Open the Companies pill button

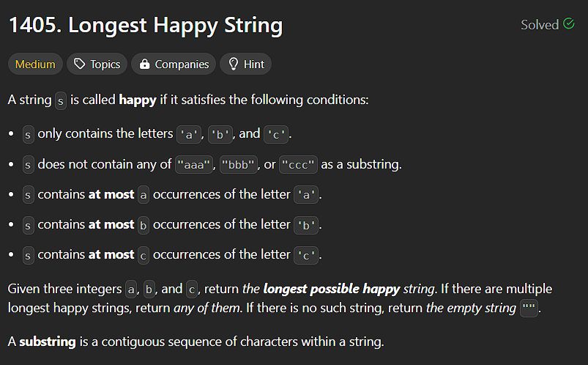click(174, 64)
